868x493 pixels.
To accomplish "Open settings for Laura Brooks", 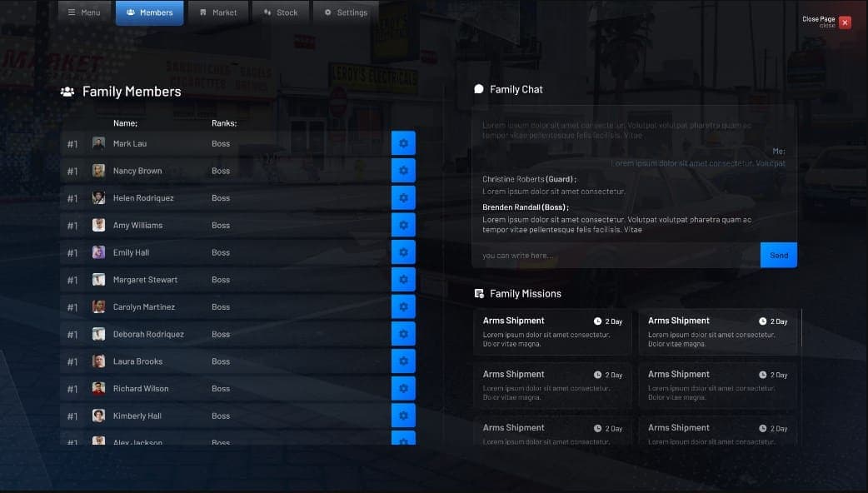I will (403, 361).
